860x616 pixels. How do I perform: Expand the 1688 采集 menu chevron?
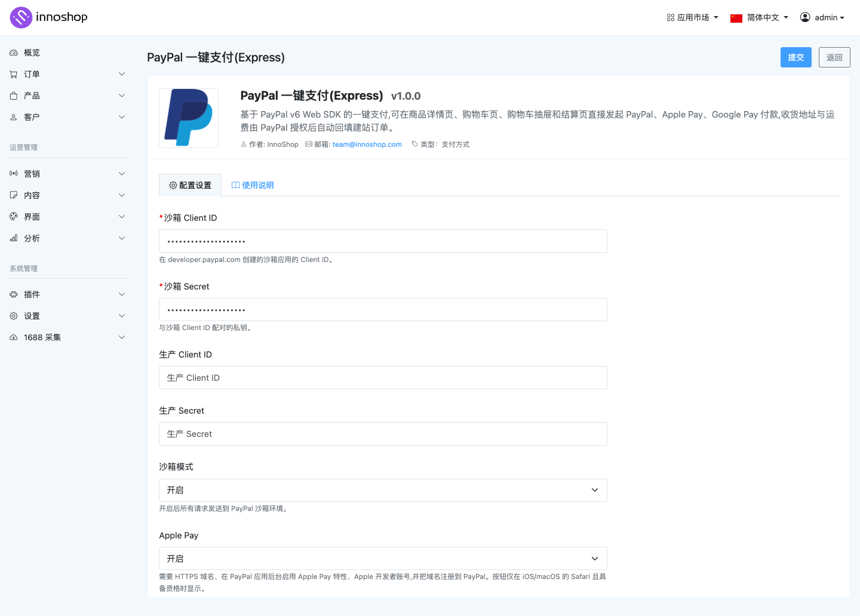coord(122,337)
